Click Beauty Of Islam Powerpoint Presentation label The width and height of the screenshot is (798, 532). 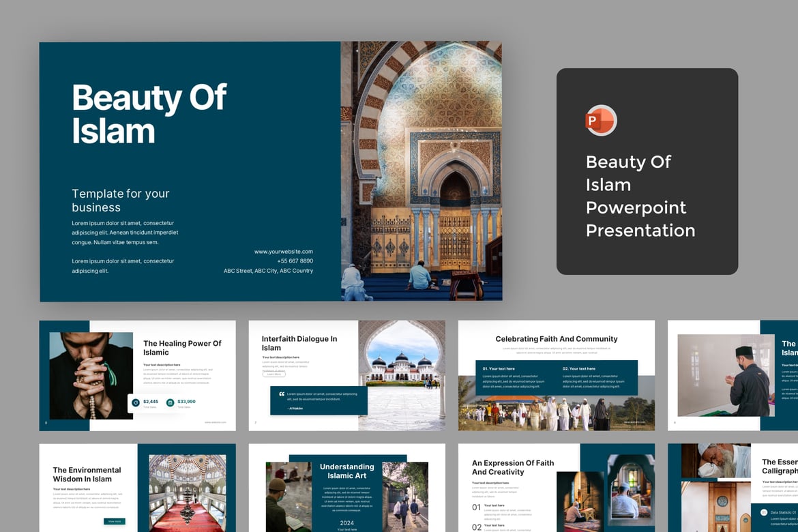pyautogui.click(x=640, y=196)
